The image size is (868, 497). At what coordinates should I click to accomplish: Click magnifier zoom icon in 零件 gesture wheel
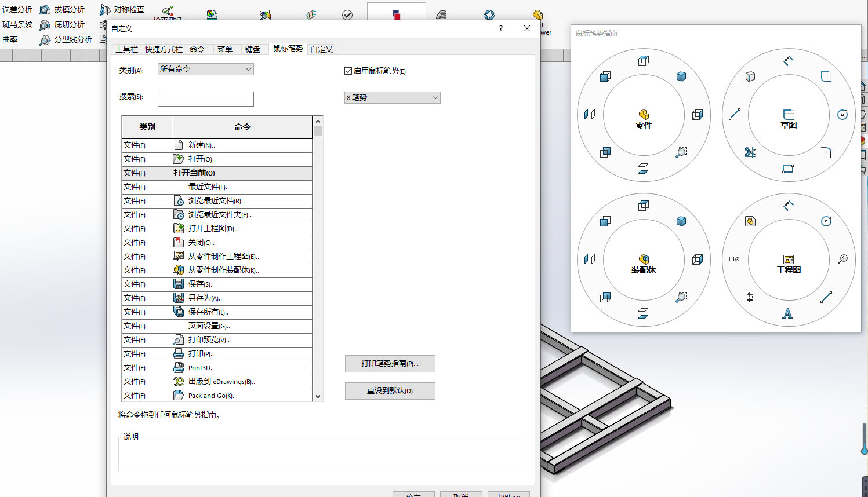click(681, 152)
